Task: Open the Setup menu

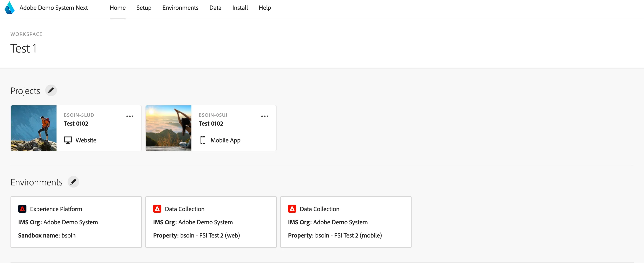Action: 144,8
